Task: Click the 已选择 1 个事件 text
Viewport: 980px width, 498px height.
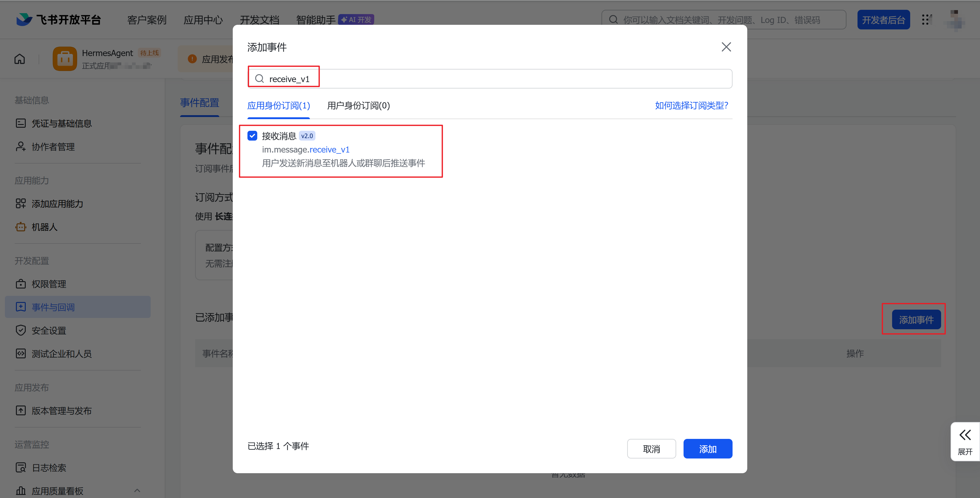Action: 278,446
